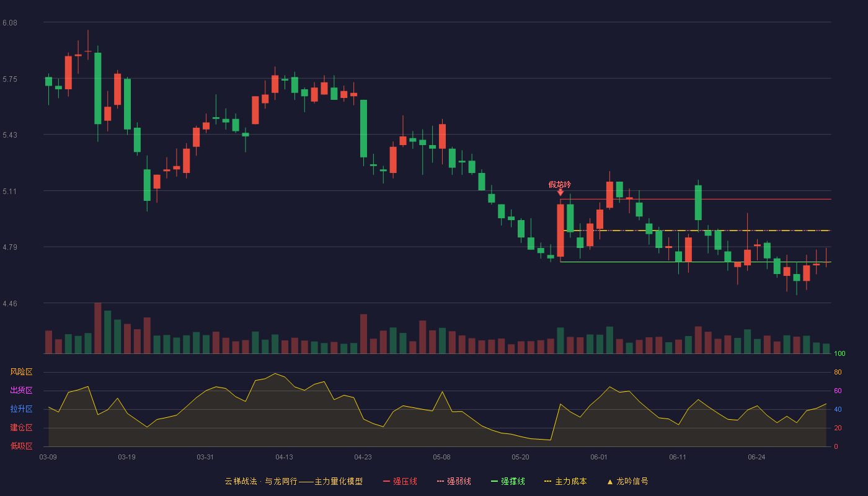Click the 03-31 date axis label
Viewport: 868px width, 496px height.
pos(205,457)
